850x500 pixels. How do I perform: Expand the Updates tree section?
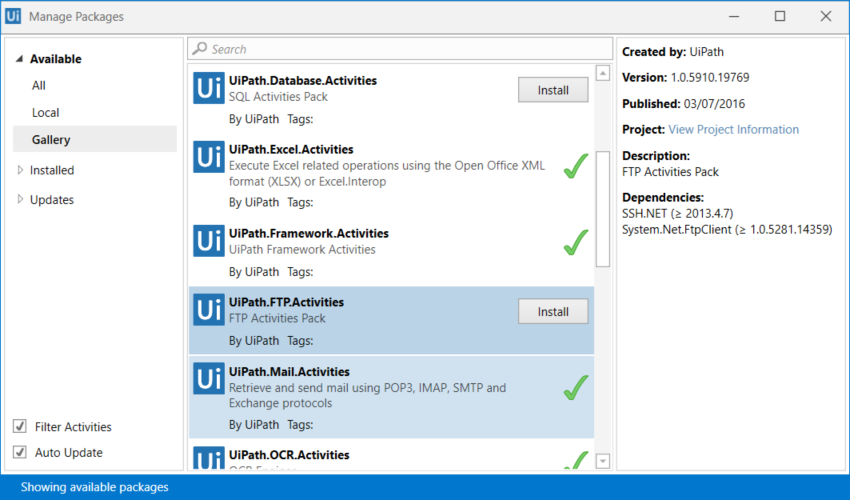[20, 199]
